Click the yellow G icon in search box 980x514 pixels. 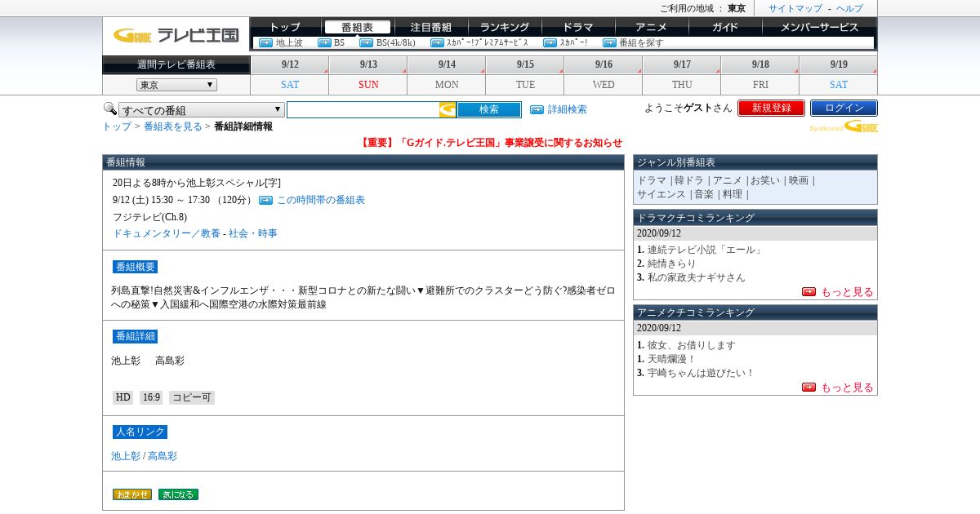pyautogui.click(x=448, y=109)
